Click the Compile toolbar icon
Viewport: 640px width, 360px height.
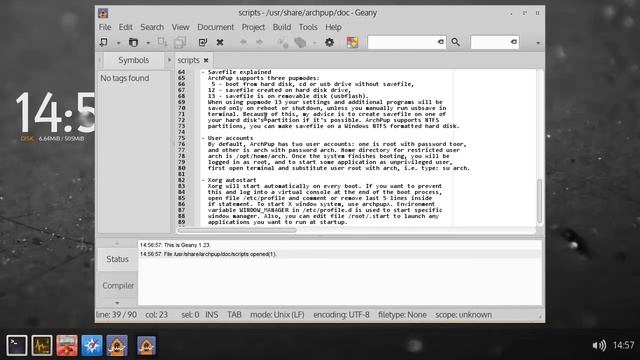click(283, 42)
